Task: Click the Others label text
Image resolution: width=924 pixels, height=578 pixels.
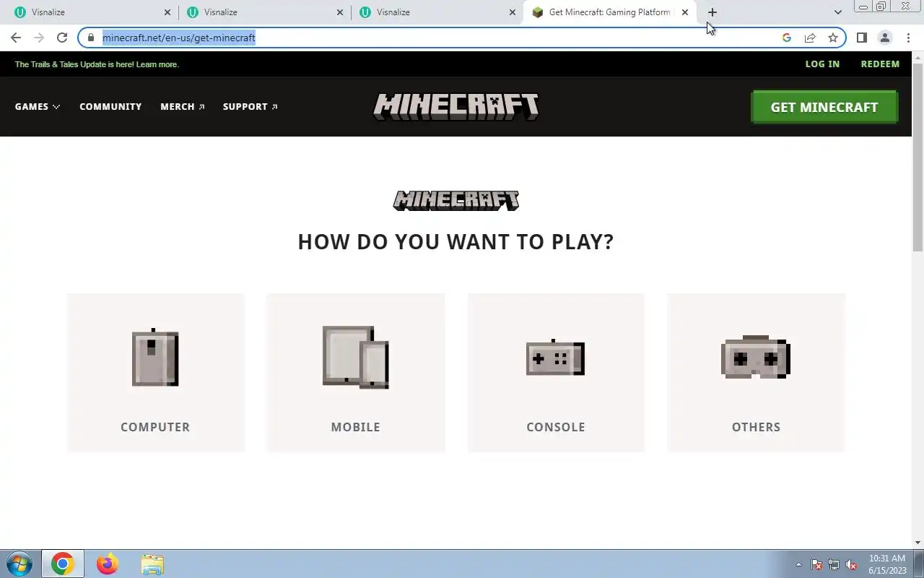Action: [x=756, y=427]
